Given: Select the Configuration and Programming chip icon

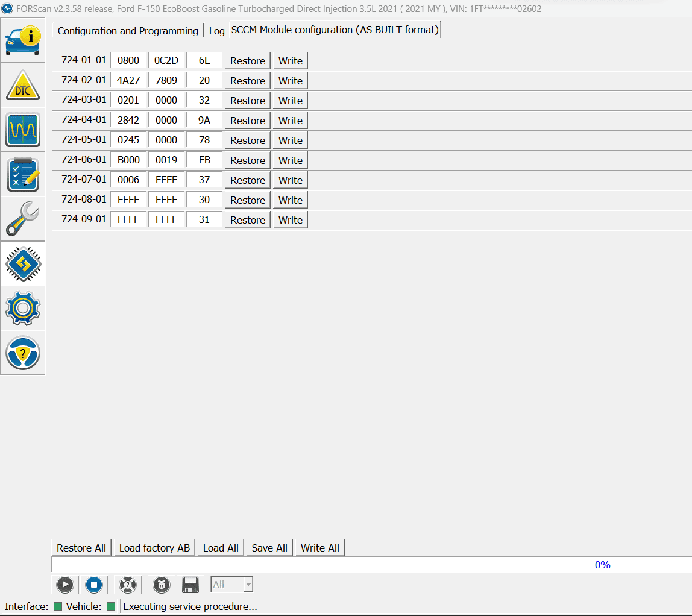Looking at the screenshot, I should click(x=23, y=264).
